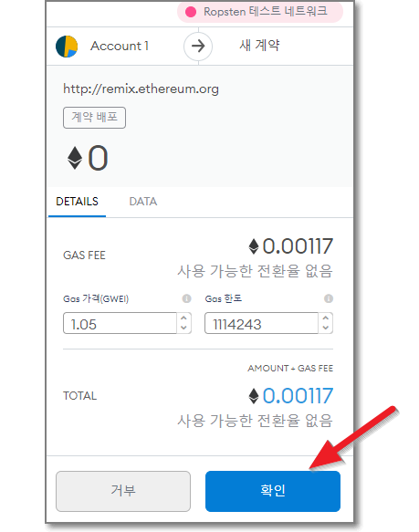Click the 확인 confirm button
The image size is (419, 532).
[273, 491]
